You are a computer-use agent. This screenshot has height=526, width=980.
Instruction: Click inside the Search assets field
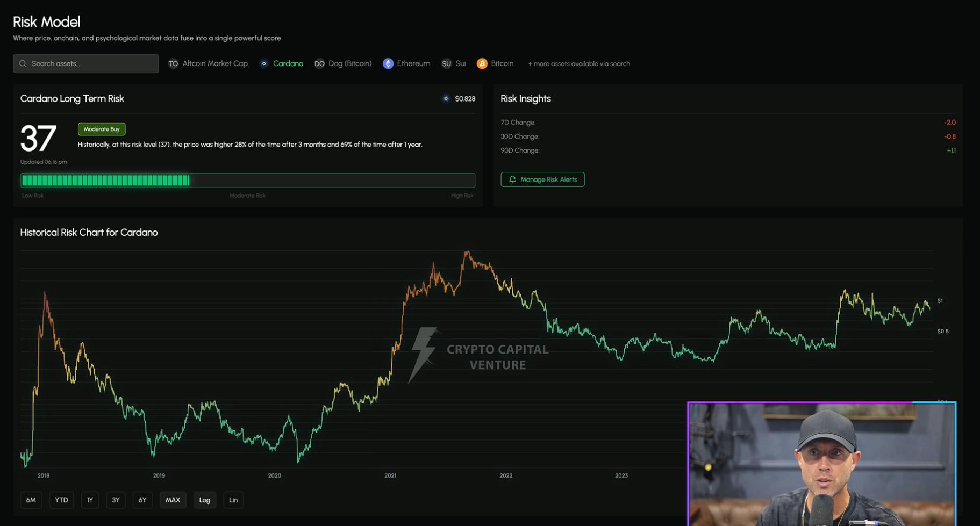pos(86,63)
